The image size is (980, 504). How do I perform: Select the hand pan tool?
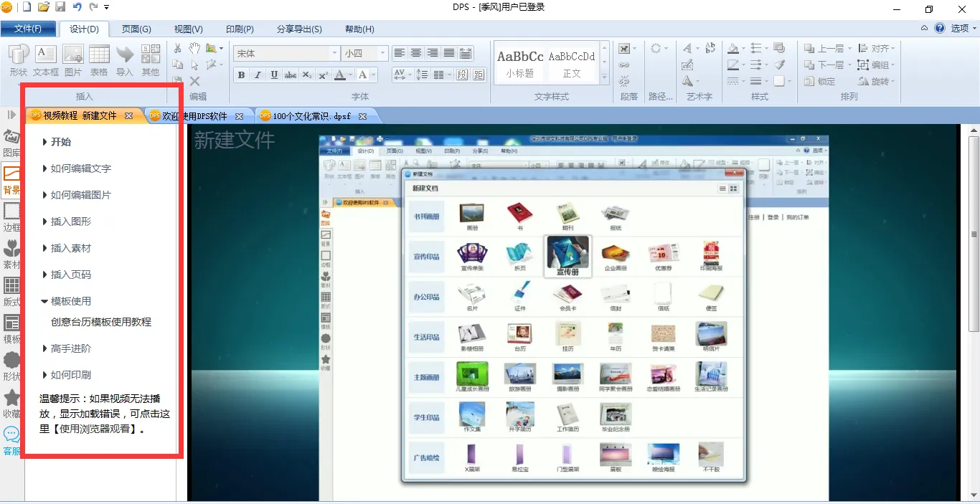(194, 48)
